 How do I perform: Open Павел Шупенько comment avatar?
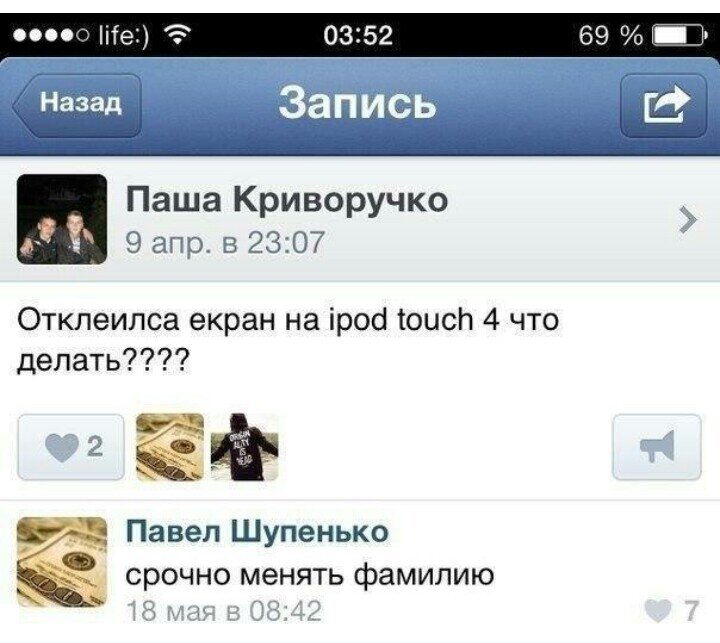(x=62, y=562)
